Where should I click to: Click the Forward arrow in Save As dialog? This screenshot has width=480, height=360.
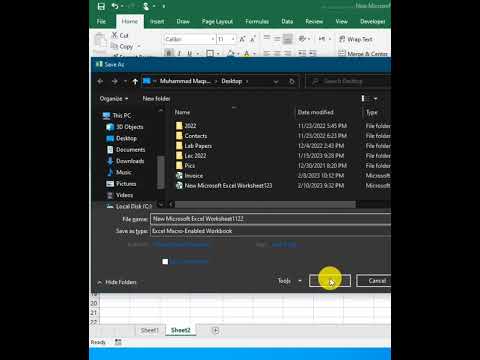(115, 81)
